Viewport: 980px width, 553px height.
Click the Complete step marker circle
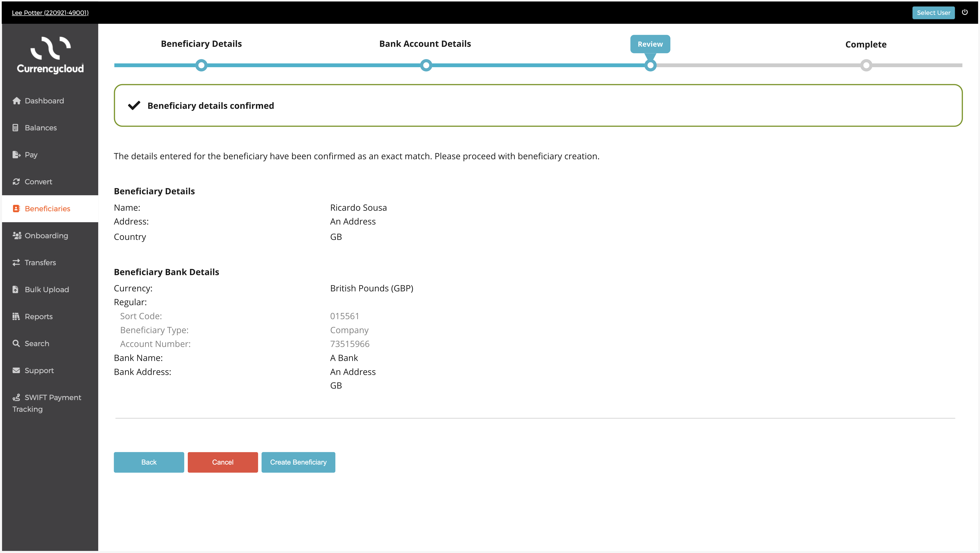[x=866, y=65]
